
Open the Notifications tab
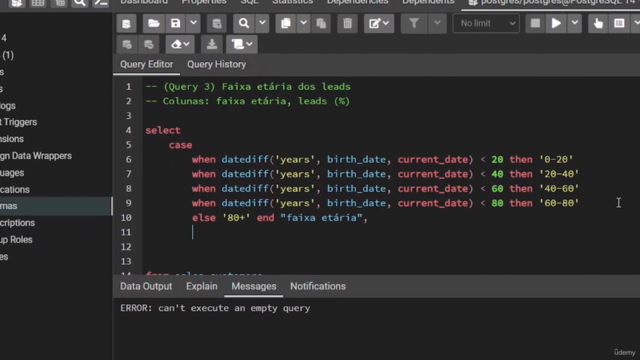318,286
